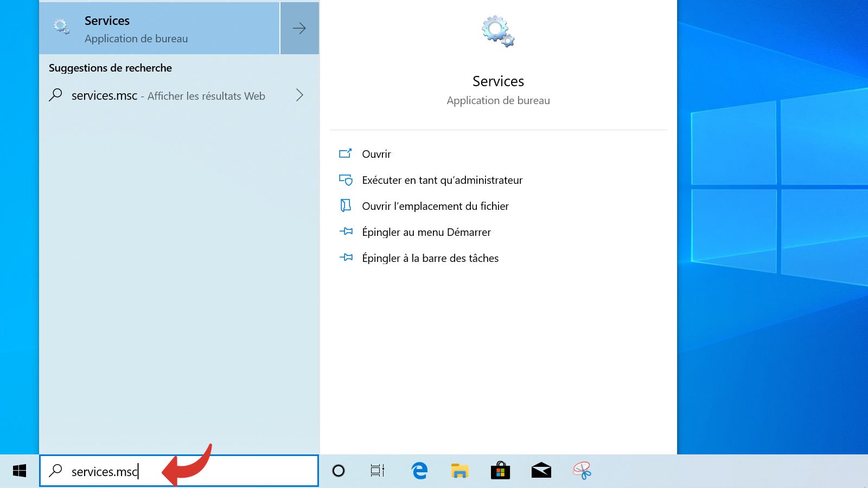Image resolution: width=868 pixels, height=488 pixels.
Task: Expand the Services result arrow
Action: [299, 28]
